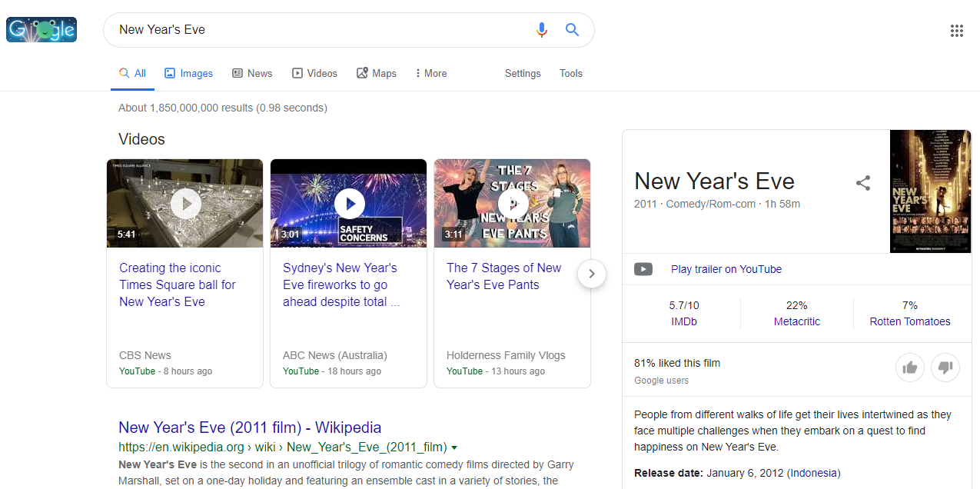
Task: Select the All results tab
Action: point(132,73)
